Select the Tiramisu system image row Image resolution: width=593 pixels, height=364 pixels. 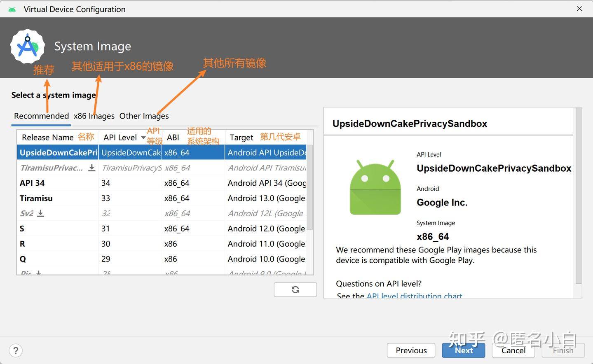[x=162, y=198]
